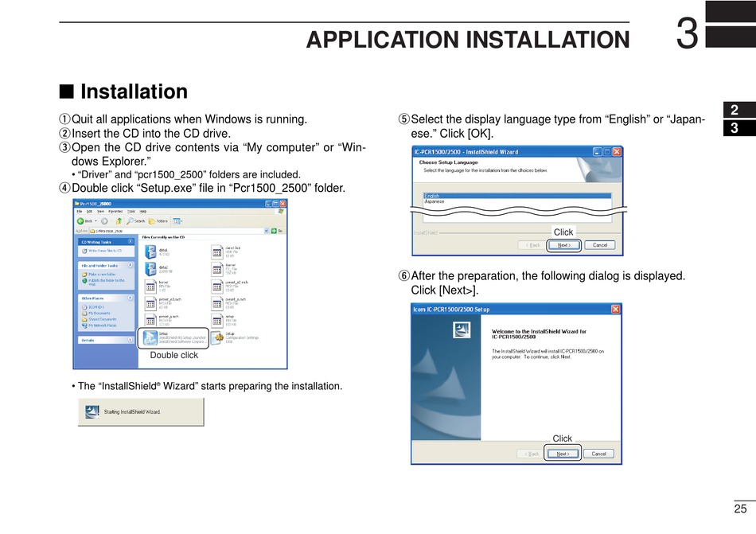Click the Explorer address bar field

[x=176, y=232]
